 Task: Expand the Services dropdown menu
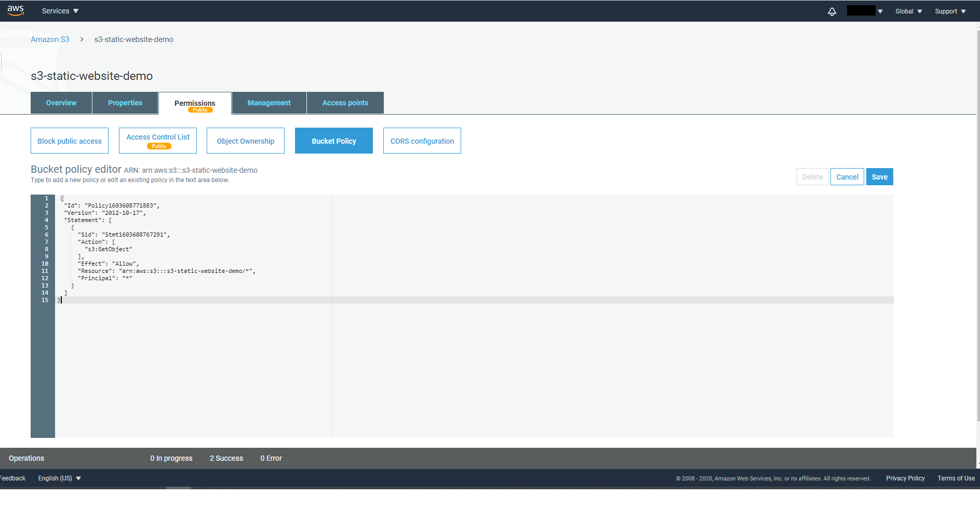point(60,11)
